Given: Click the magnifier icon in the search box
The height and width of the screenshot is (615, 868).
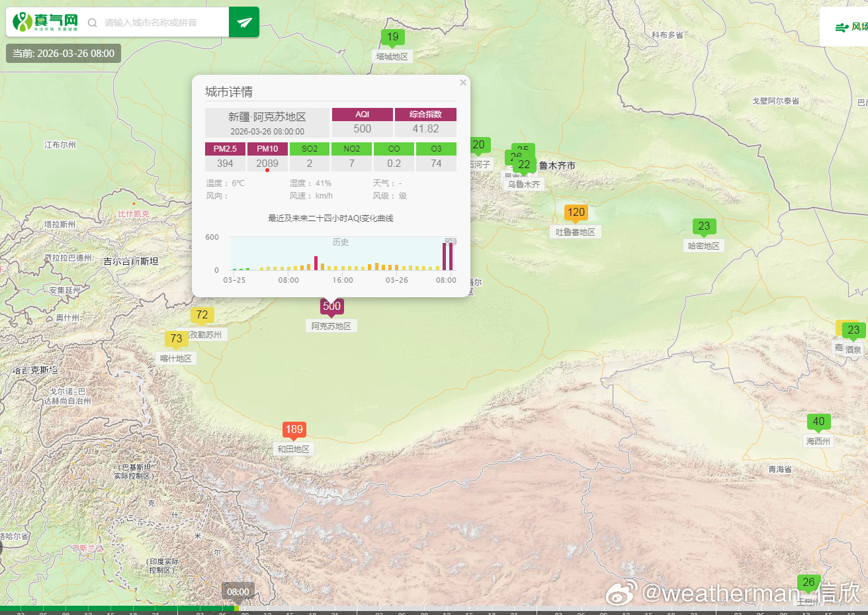Looking at the screenshot, I should pyautogui.click(x=93, y=23).
